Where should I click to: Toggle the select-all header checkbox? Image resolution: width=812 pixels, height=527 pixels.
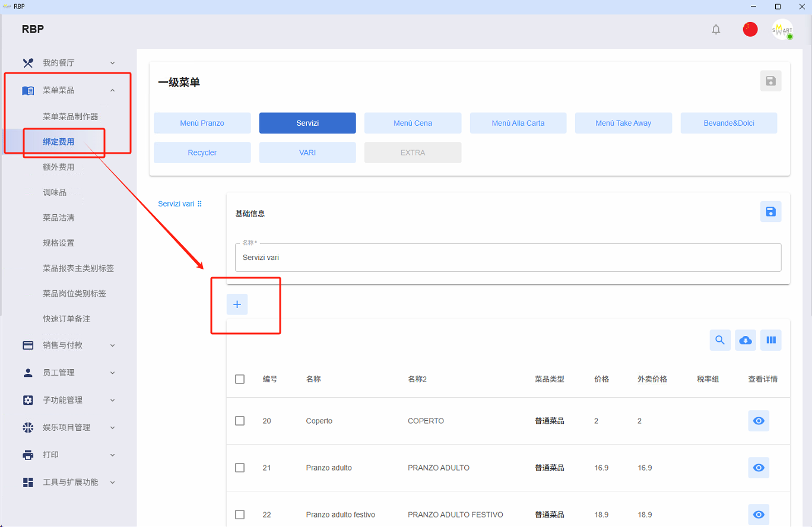point(240,379)
